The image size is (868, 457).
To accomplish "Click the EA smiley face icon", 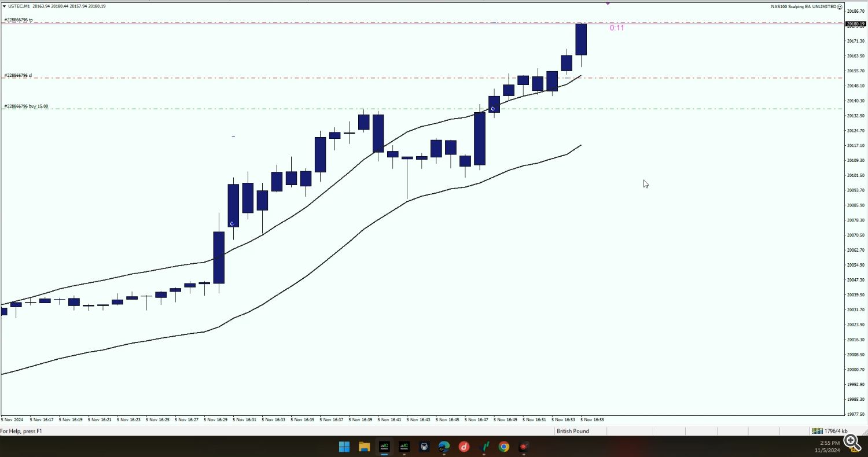I will (840, 6).
